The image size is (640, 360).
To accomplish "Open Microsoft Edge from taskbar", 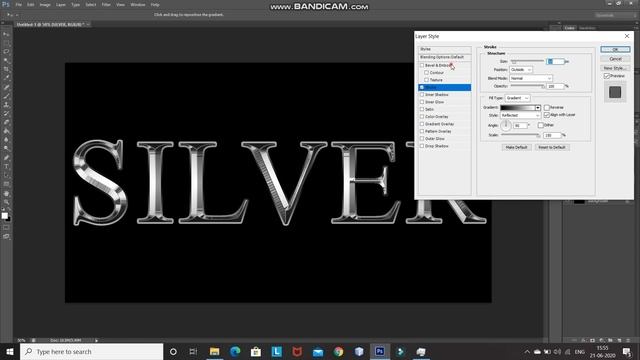I will [235, 351].
